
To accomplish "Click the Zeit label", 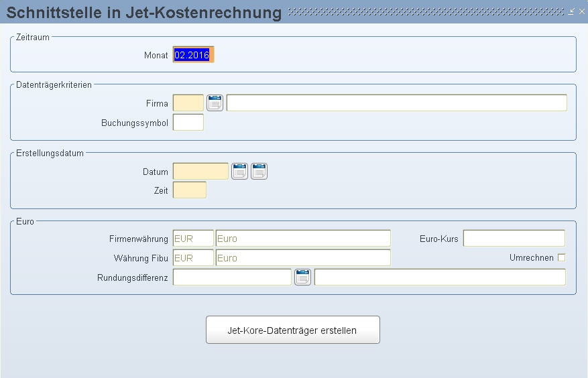I will (161, 190).
